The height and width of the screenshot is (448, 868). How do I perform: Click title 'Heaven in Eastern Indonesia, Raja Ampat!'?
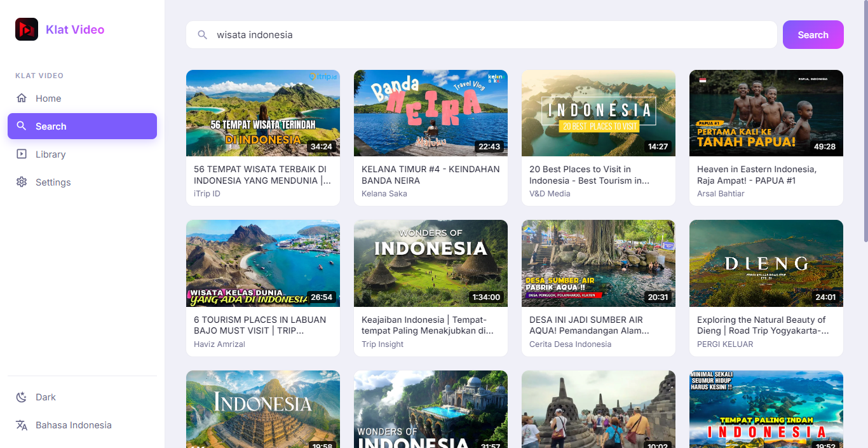tap(757, 175)
